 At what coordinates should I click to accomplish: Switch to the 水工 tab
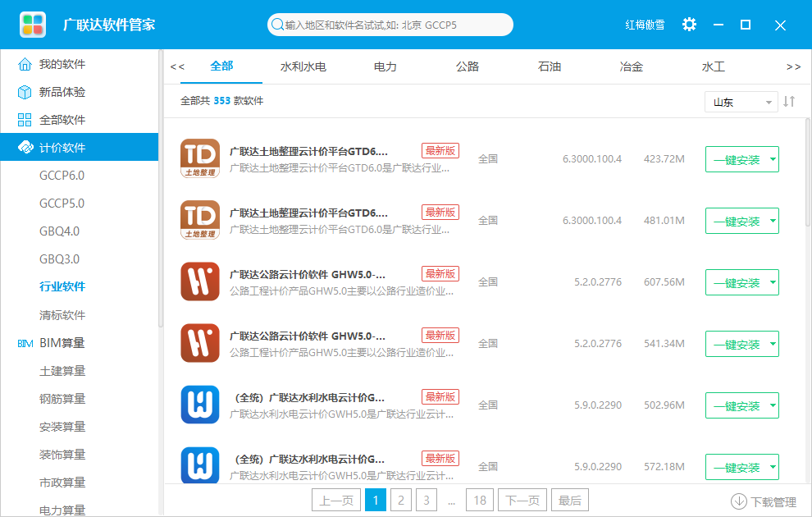pos(713,66)
